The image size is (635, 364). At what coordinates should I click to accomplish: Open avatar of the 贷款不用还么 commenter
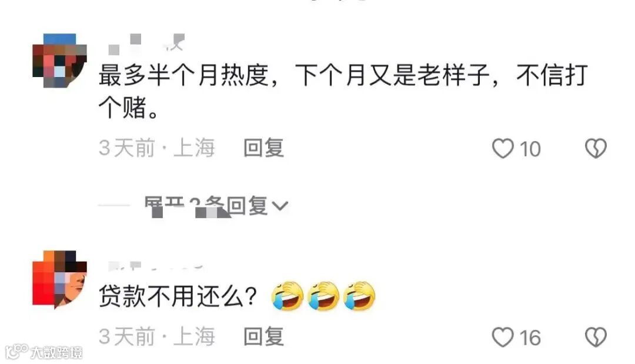[59, 279]
